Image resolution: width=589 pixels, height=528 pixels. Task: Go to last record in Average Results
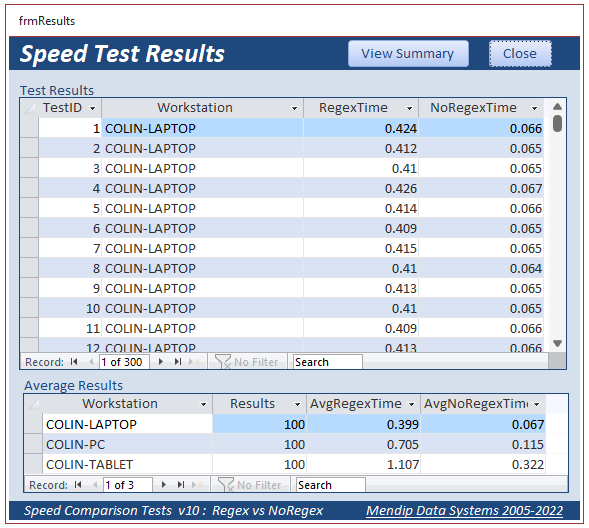pos(181,485)
